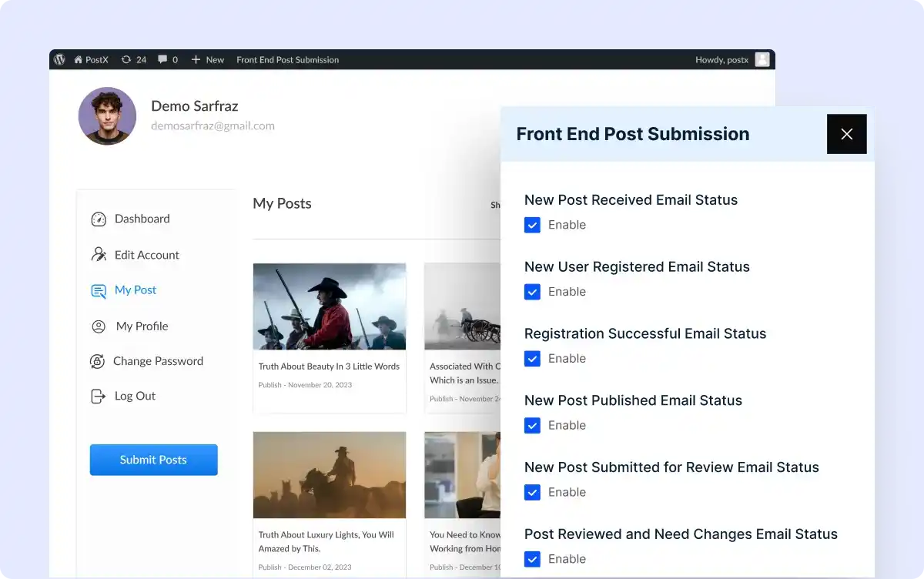Close the Front End Post Submission panel
This screenshot has width=924, height=579.
click(x=846, y=134)
